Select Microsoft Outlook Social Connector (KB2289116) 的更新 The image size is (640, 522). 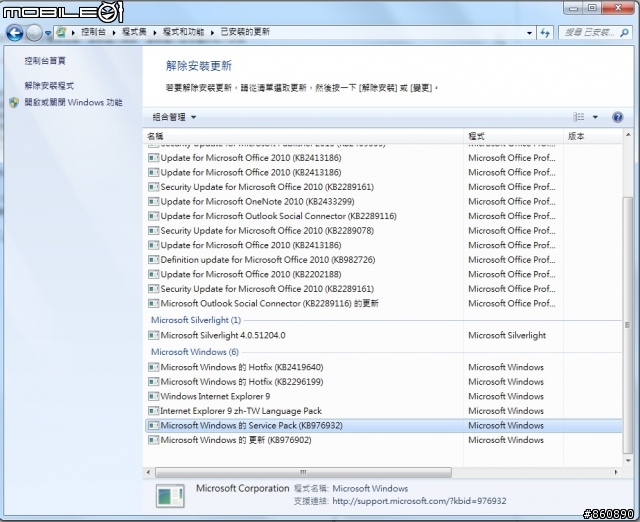click(x=269, y=303)
